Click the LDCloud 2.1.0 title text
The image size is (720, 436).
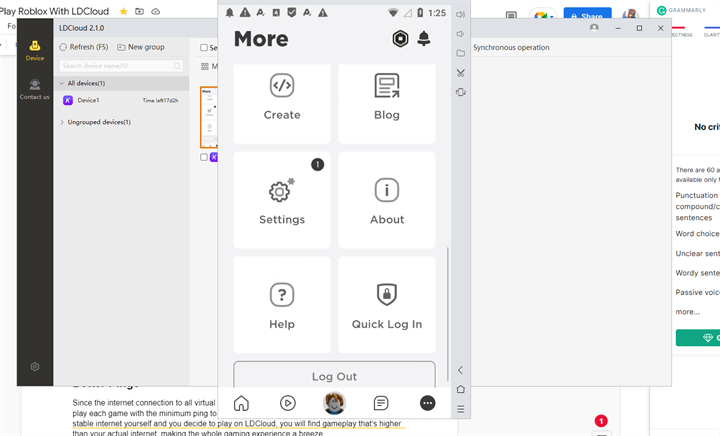(81, 28)
